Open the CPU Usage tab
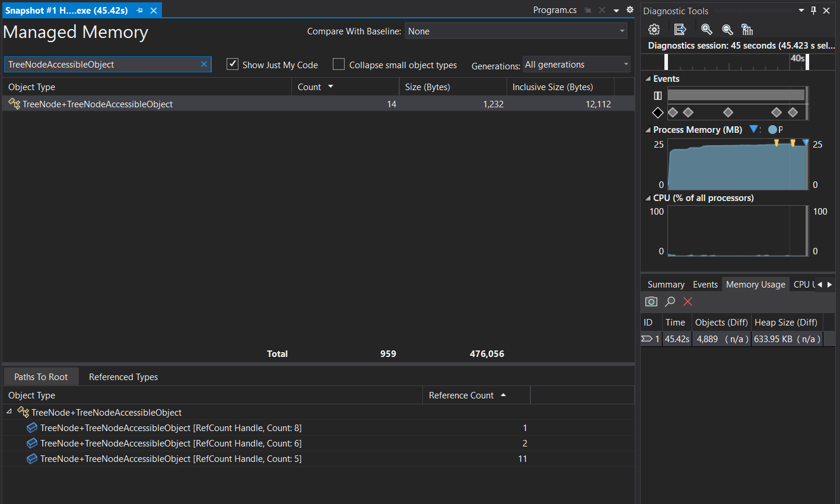The image size is (840, 504). click(802, 284)
